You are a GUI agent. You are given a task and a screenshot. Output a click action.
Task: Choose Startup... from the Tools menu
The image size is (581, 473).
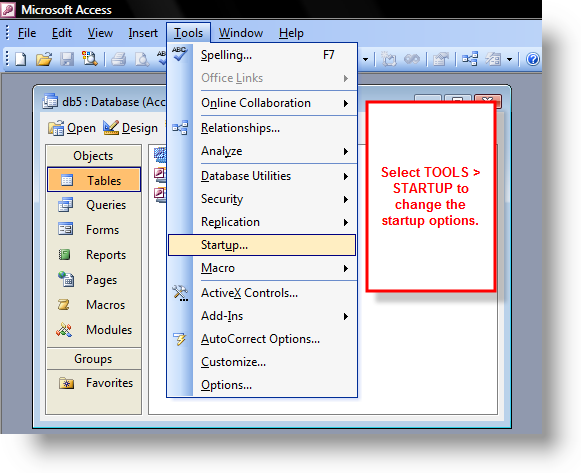click(262, 245)
